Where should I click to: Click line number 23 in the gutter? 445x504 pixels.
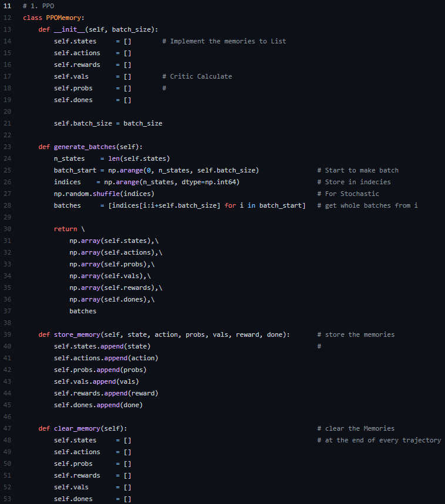(7, 147)
